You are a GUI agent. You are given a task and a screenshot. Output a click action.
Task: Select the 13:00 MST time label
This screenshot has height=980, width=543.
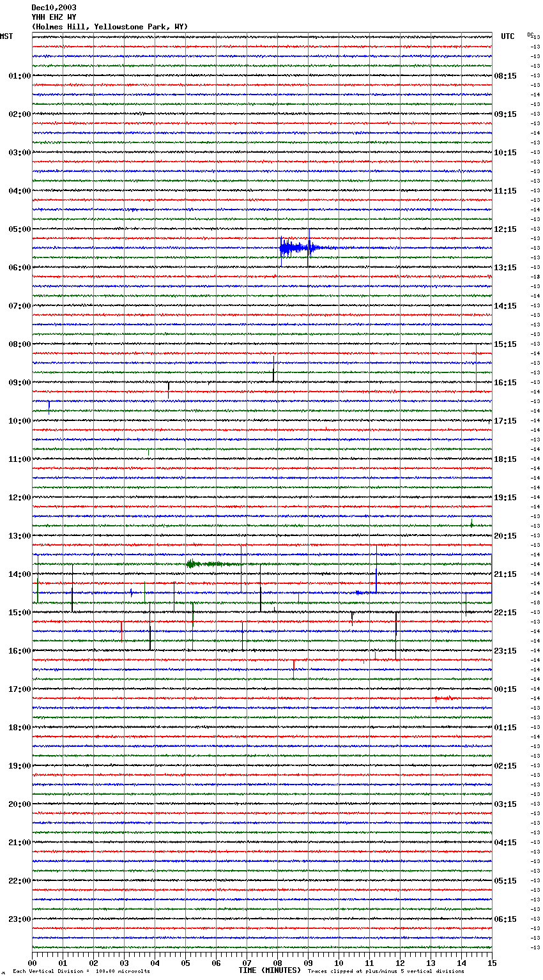[x=20, y=536]
